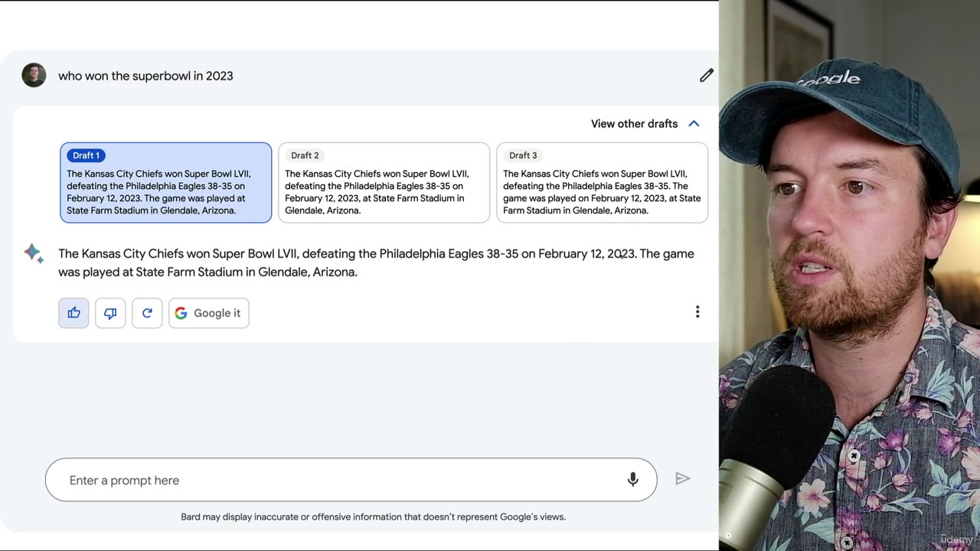
Task: Click the Google it button
Action: 209,313
